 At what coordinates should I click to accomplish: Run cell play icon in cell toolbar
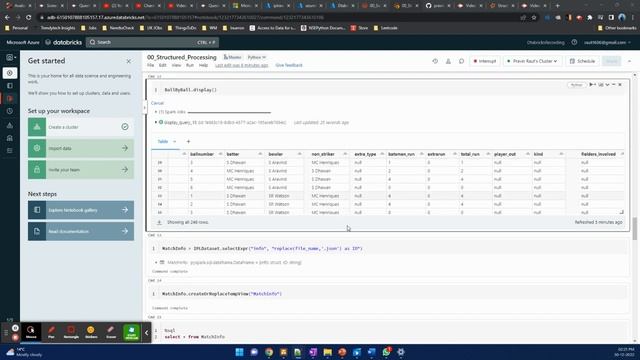click(x=592, y=84)
